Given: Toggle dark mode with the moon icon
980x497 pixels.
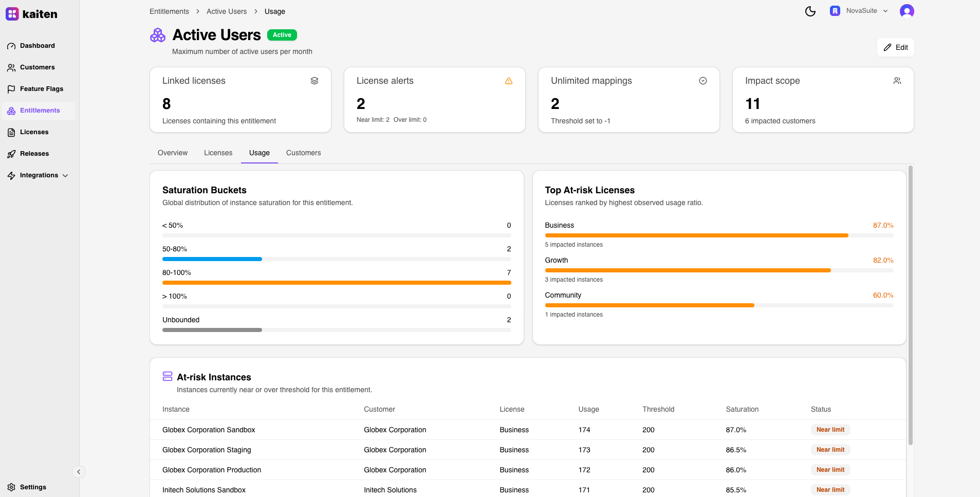Looking at the screenshot, I should click(810, 11).
